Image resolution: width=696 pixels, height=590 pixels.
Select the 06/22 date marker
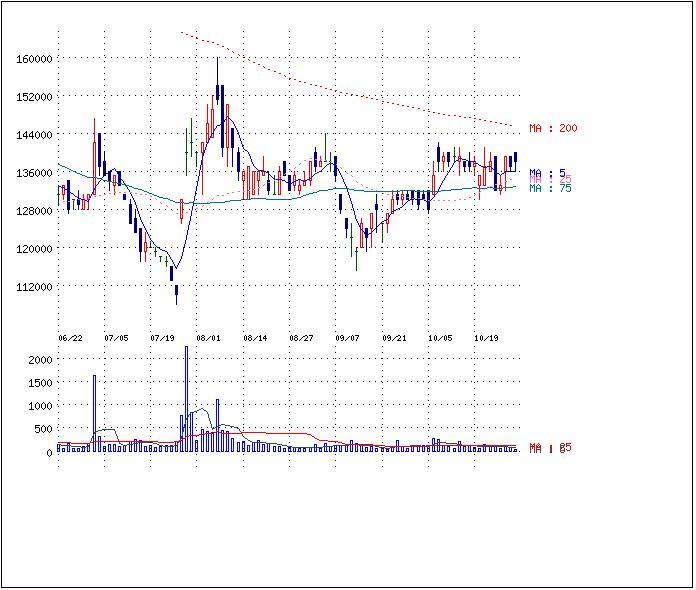pyautogui.click(x=71, y=338)
